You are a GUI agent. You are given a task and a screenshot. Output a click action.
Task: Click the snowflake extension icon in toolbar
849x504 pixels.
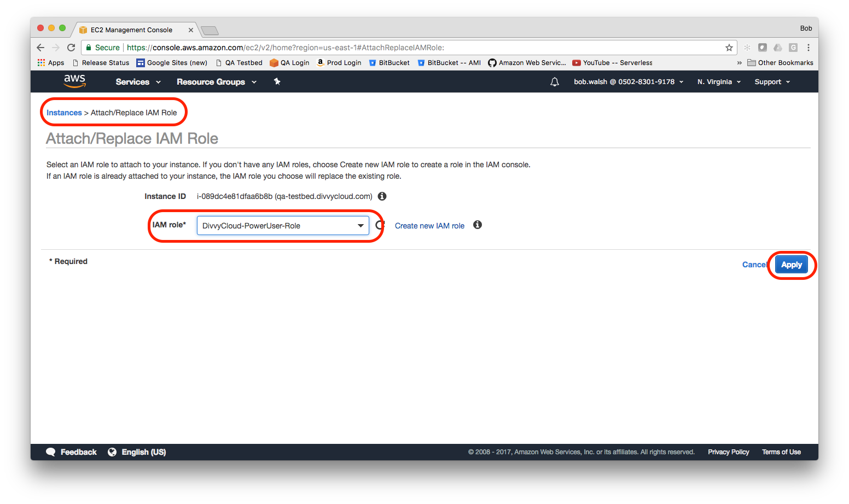[747, 48]
